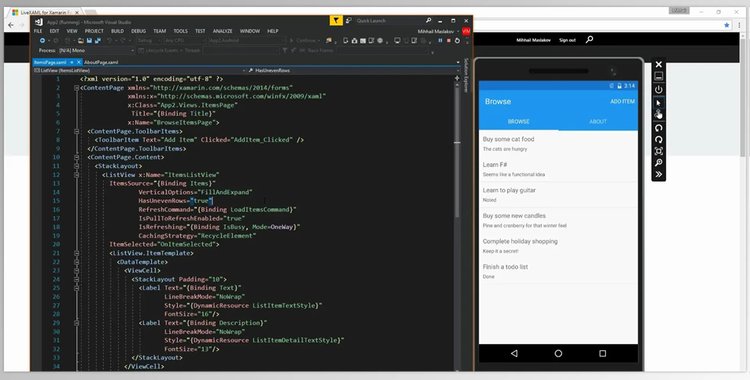Click the Undo arrow icon in toolbar

click(110, 41)
